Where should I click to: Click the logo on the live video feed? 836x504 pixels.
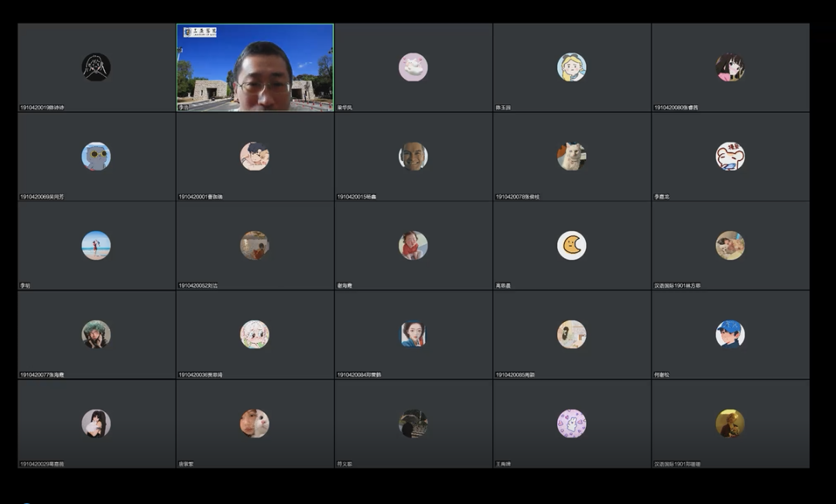200,33
